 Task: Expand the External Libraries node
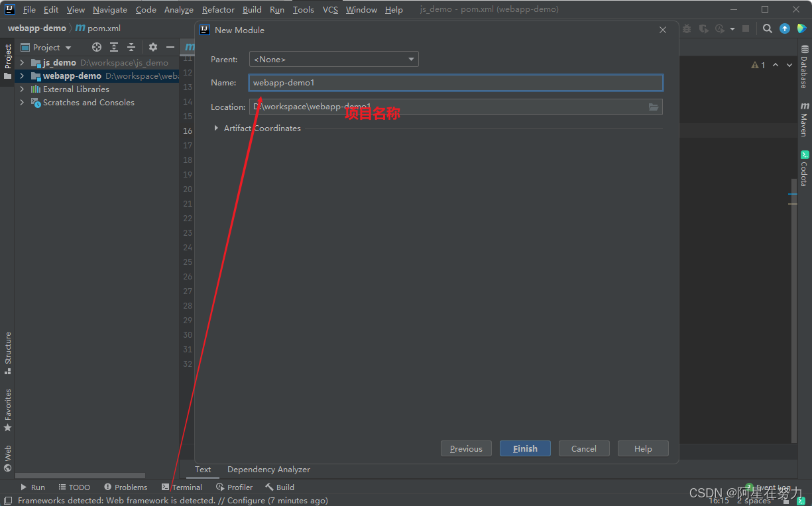(x=21, y=89)
